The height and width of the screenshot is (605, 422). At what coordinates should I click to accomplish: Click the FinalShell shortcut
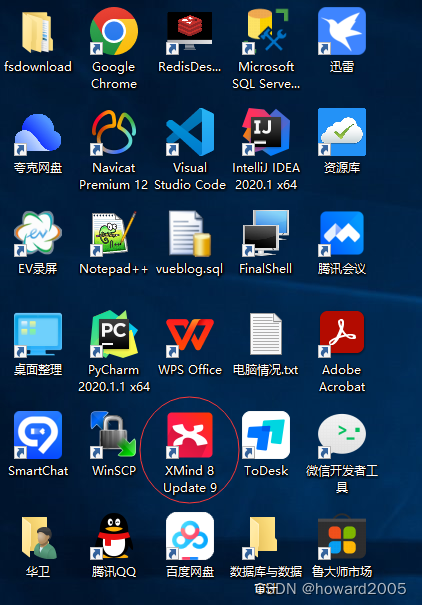[x=266, y=233]
